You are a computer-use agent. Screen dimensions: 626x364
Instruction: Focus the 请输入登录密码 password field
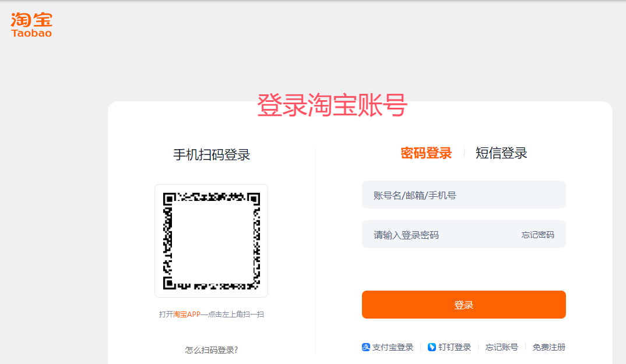[439, 235]
